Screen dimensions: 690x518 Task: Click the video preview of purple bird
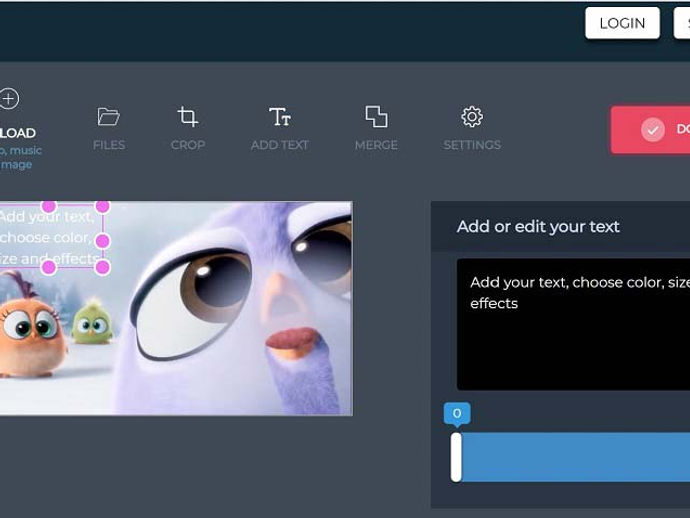point(176,308)
